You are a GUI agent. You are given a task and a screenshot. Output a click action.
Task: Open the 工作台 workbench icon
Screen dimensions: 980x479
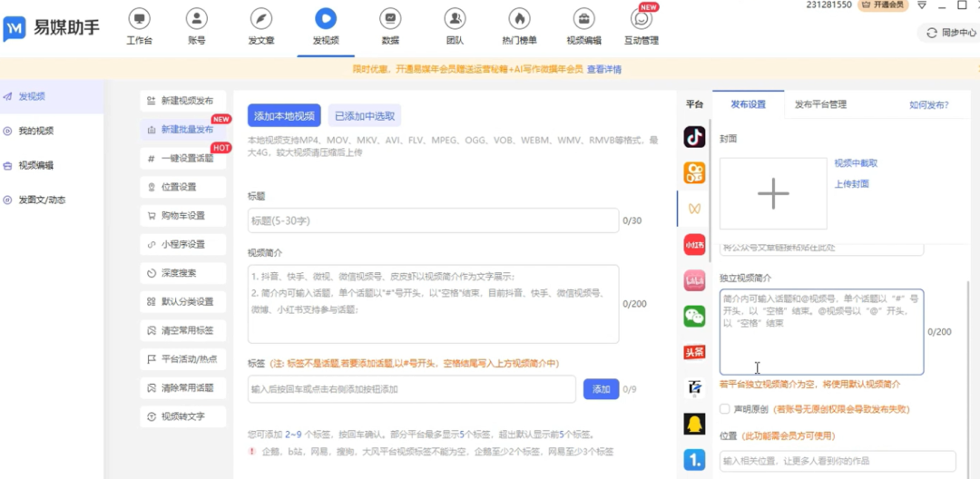[x=139, y=19]
